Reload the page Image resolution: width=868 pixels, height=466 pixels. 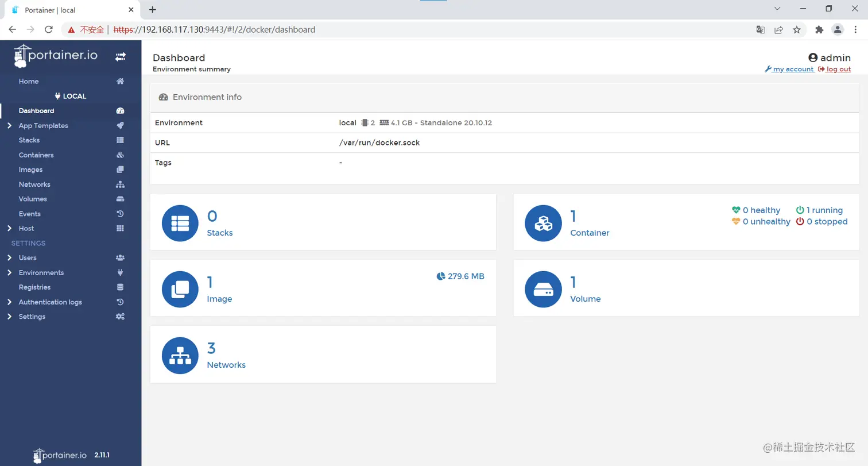pos(49,30)
